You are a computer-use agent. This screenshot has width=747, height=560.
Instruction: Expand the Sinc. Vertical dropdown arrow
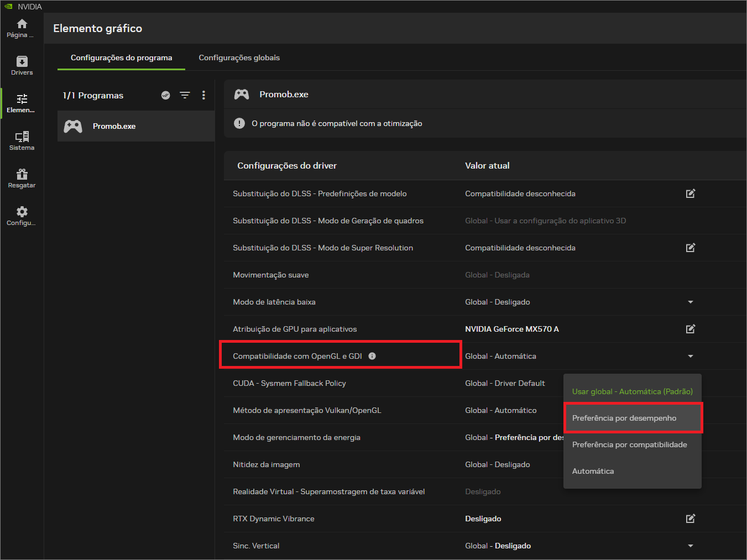pyautogui.click(x=690, y=546)
